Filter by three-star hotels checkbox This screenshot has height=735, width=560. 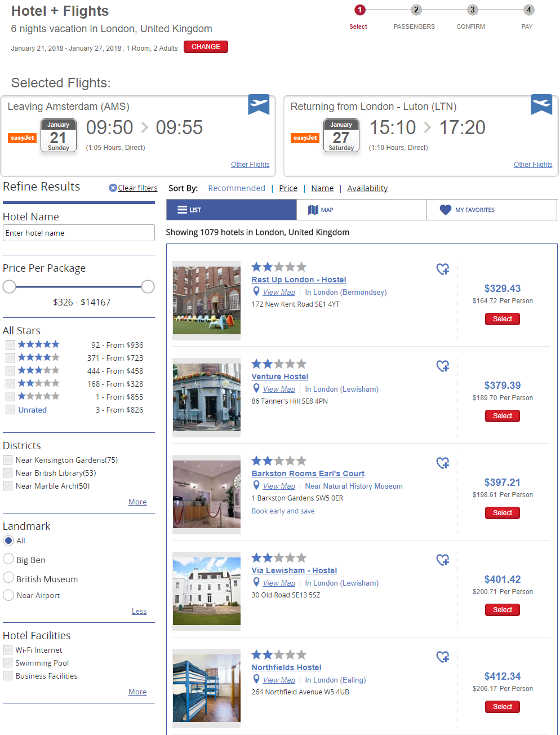tap(10, 370)
